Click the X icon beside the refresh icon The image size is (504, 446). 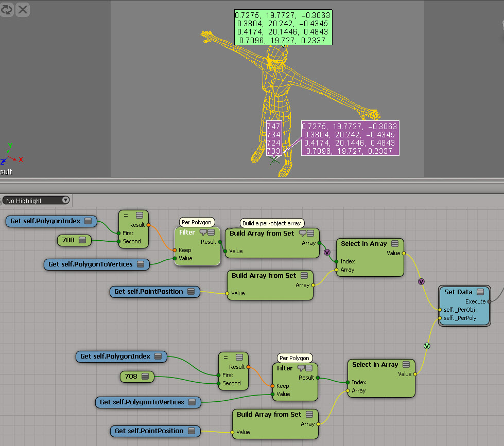click(22, 9)
